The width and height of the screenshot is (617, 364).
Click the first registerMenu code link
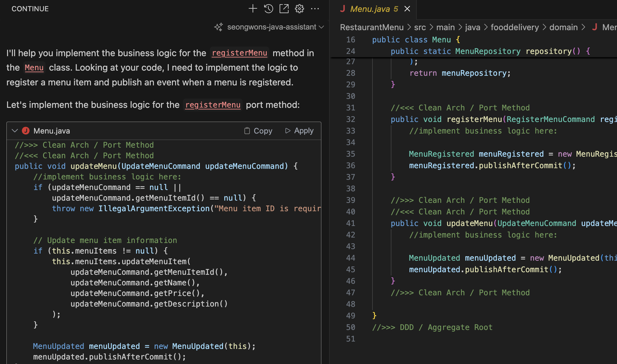(239, 53)
